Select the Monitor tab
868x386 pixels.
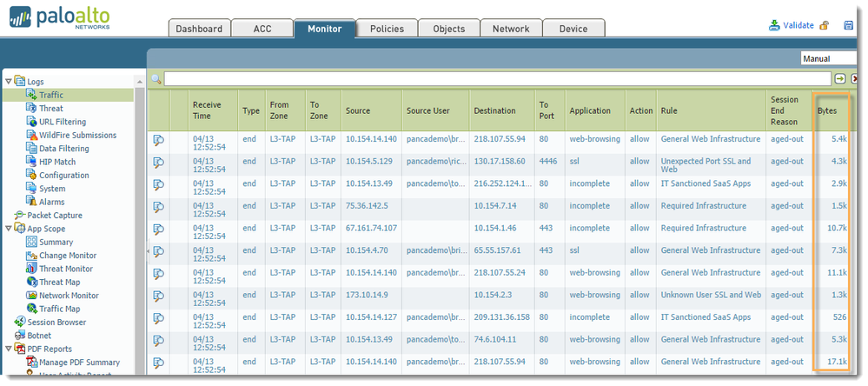tap(324, 29)
